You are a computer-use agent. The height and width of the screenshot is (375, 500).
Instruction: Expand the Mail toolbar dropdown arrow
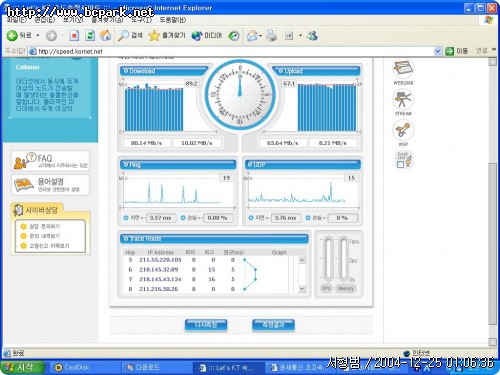click(261, 35)
